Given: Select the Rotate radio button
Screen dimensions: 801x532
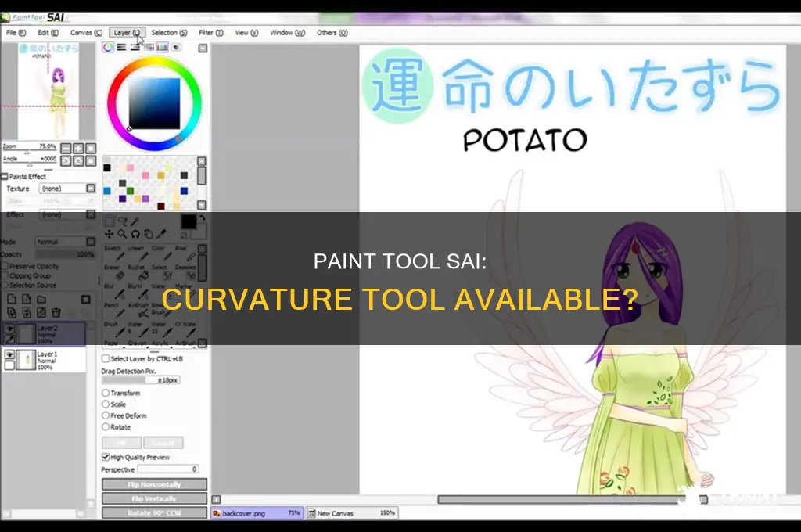Looking at the screenshot, I should [x=106, y=426].
